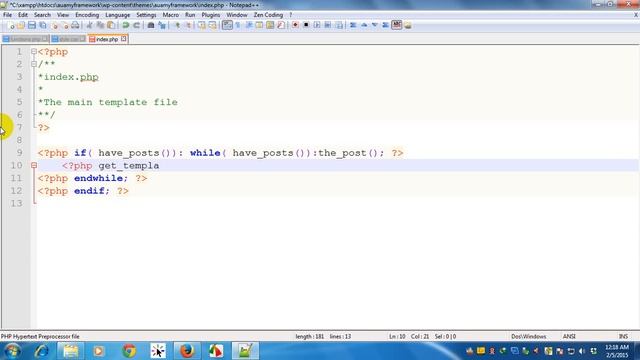Click the Zoom Out toolbar icon
This screenshot has height=360, width=640.
[x=188, y=25]
